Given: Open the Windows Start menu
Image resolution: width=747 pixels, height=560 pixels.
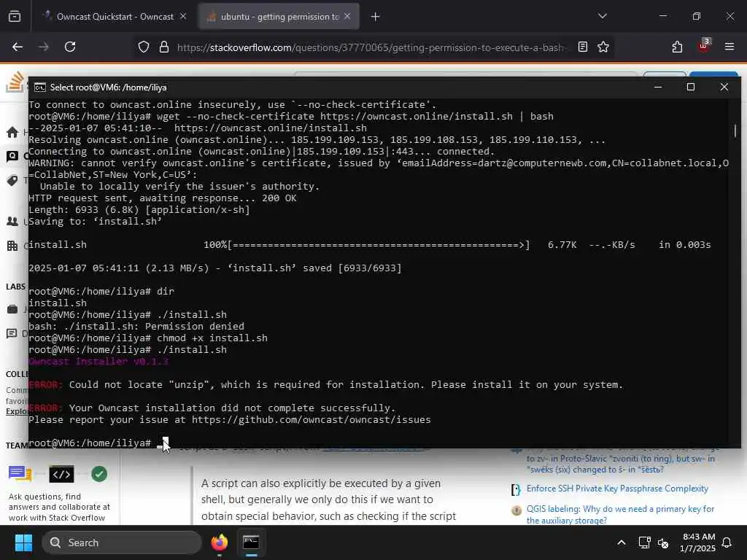Looking at the screenshot, I should pyautogui.click(x=23, y=542).
